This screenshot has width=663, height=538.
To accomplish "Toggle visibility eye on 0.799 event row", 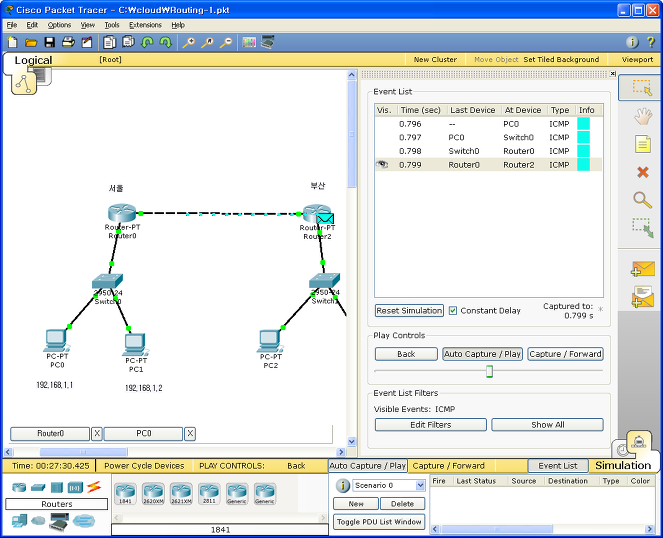I will 382,164.
